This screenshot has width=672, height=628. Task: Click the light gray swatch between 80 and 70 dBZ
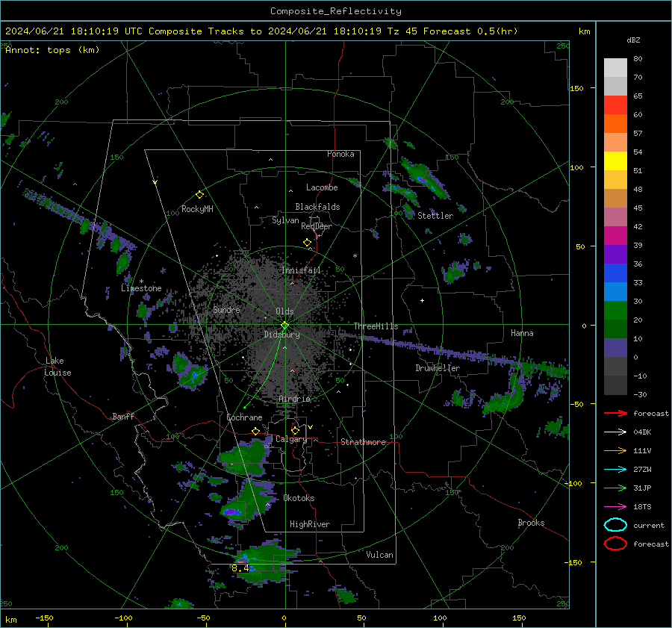pos(615,68)
